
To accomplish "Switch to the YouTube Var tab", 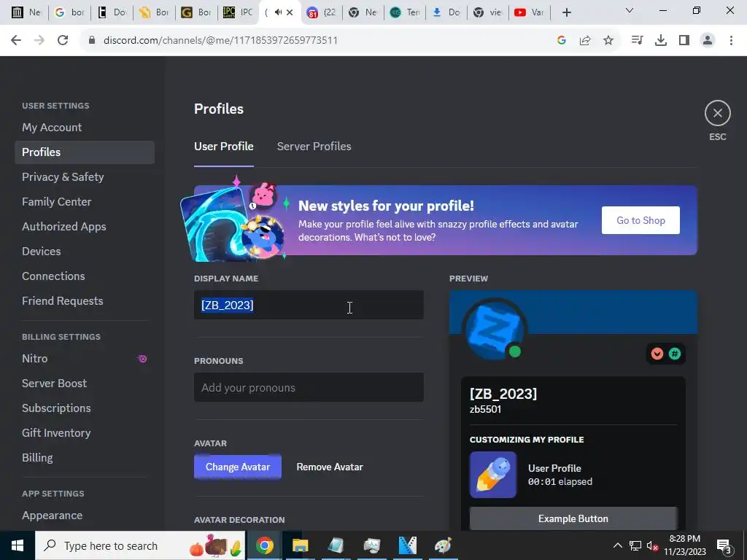I will coord(530,12).
